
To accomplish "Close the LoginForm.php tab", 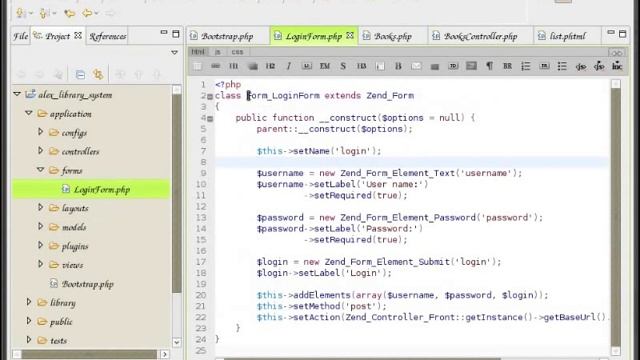I will 350,36.
